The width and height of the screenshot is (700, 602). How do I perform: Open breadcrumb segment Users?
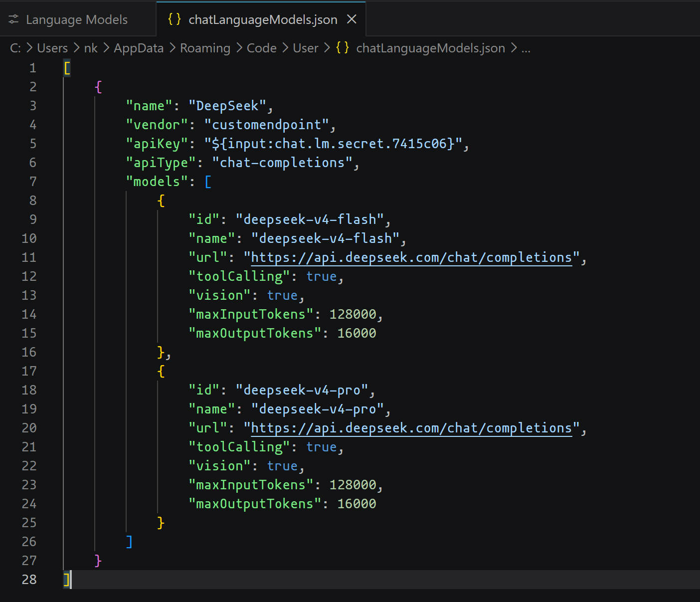pos(52,48)
